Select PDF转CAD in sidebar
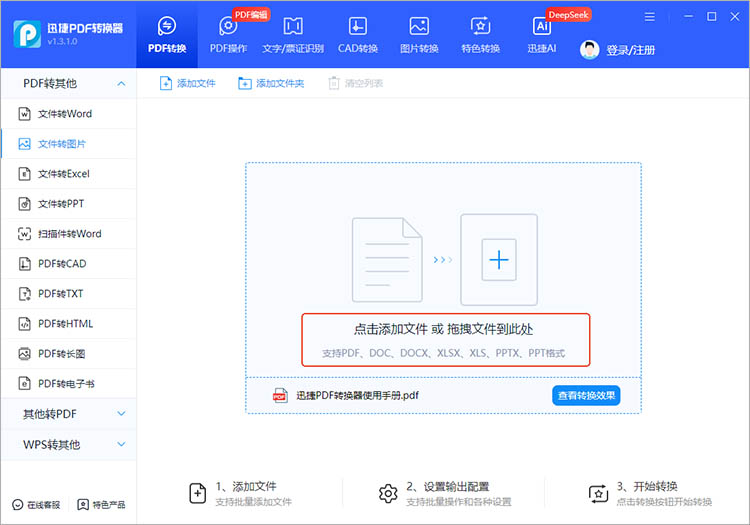Viewport: 750px width, 525px height. tap(68, 264)
